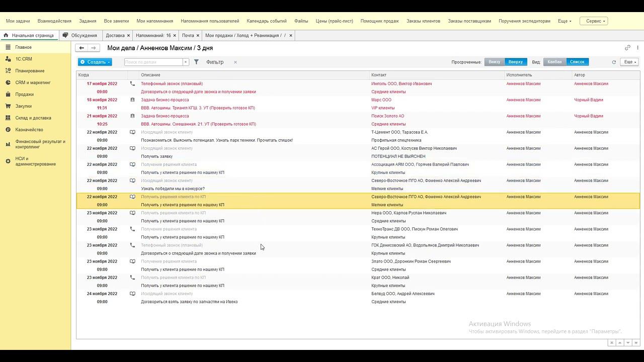Screen dimensions: 644x362
Task: Copy link using the chain icon
Action: coord(627,48)
